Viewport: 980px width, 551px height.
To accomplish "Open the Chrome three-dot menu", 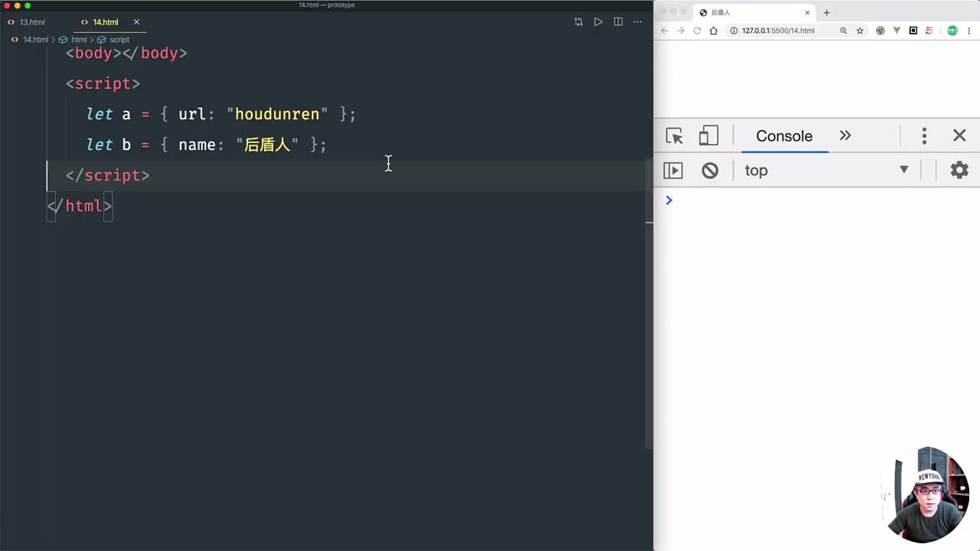I will (969, 31).
